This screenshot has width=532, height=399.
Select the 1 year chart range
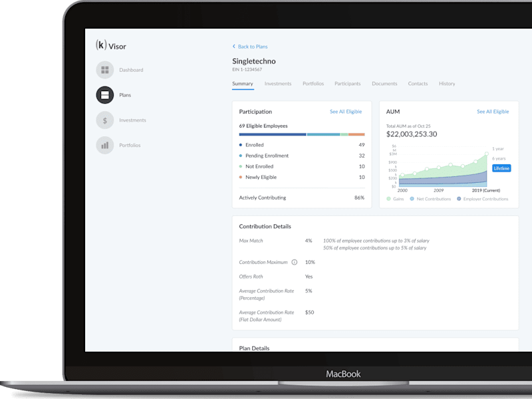click(x=497, y=148)
